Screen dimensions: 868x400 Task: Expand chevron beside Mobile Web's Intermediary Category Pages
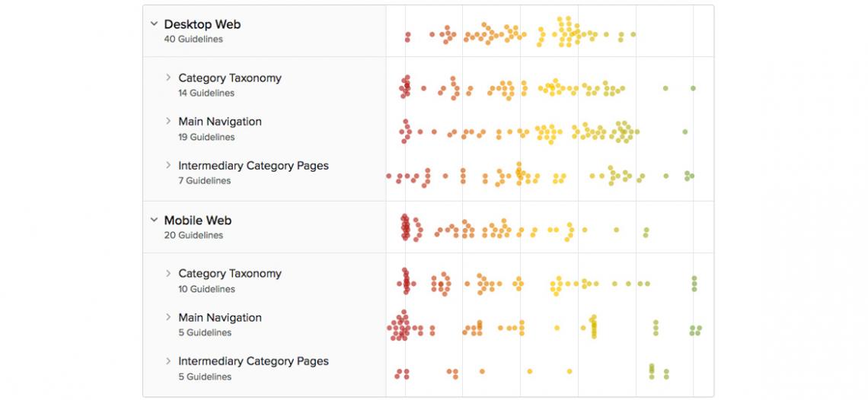(168, 361)
